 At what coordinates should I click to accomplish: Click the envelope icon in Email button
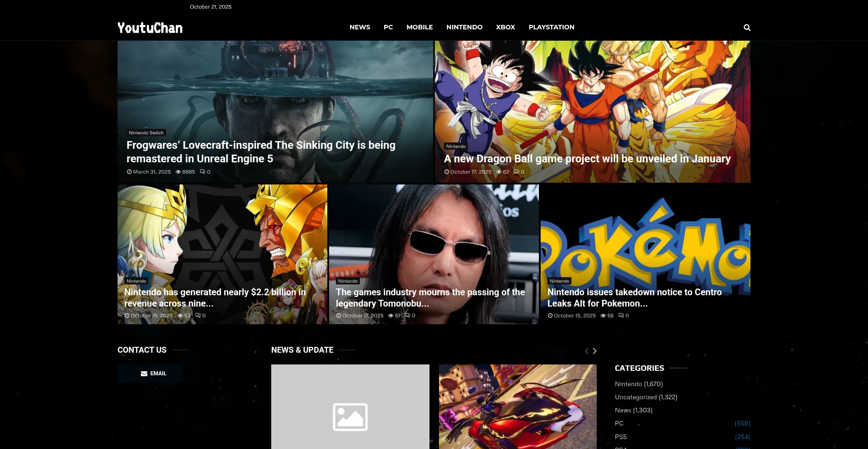click(144, 373)
